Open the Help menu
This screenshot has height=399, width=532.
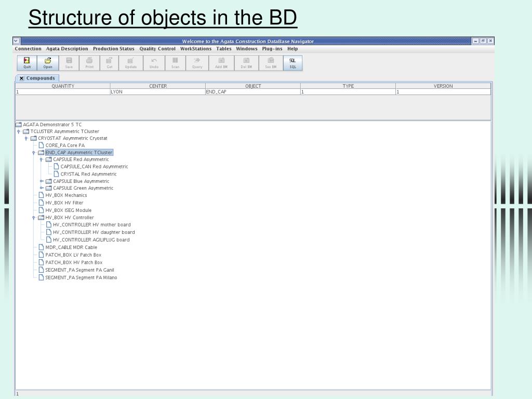[x=292, y=49]
